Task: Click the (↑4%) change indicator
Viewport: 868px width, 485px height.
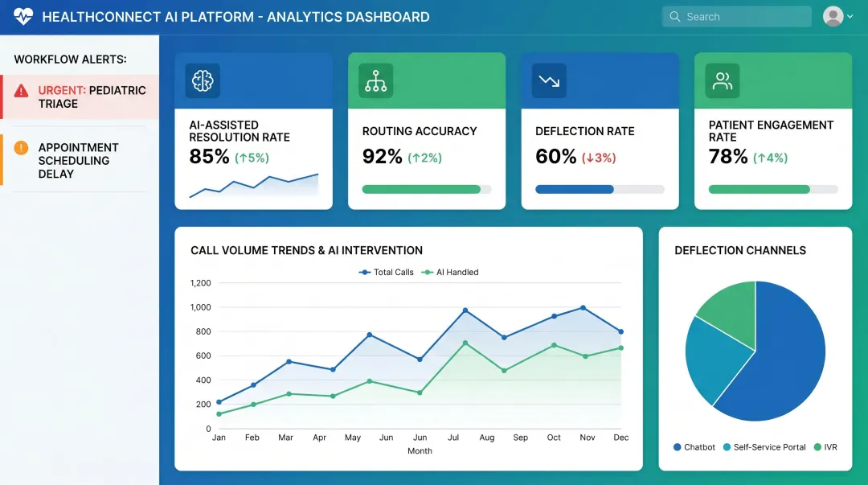Action: pos(771,158)
